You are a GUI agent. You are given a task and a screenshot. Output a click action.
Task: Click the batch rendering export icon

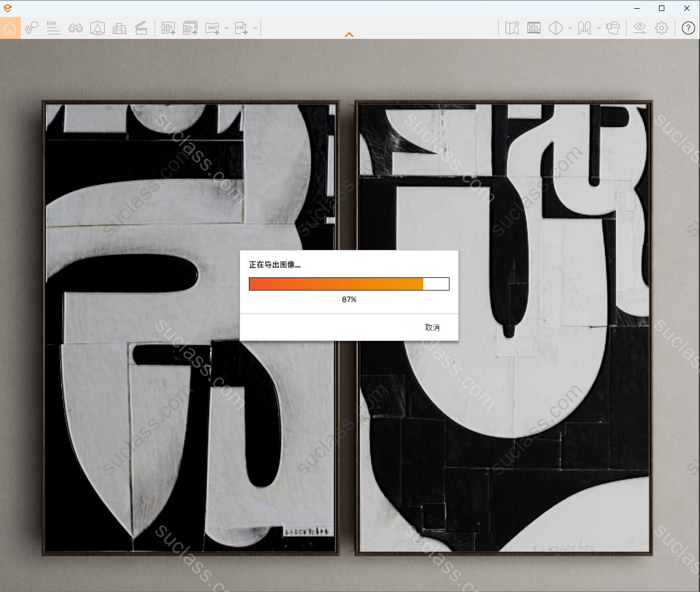click(190, 28)
